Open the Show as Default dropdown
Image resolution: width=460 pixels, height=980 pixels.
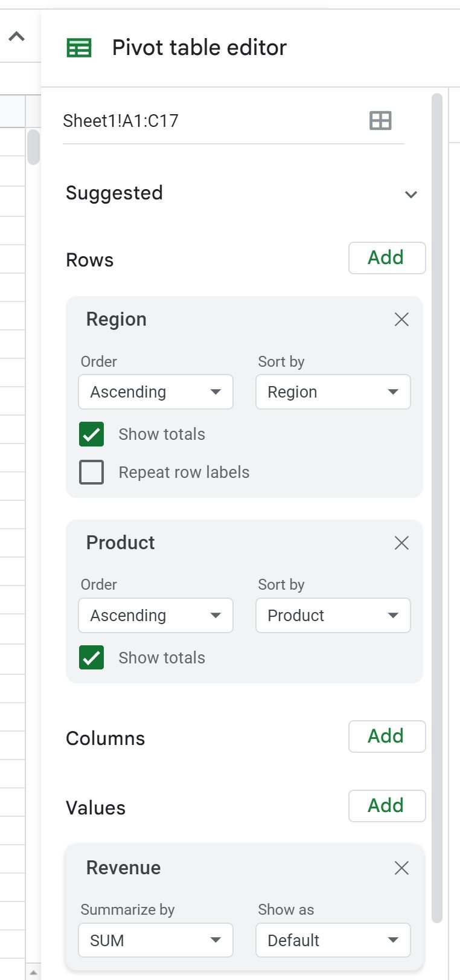333,940
